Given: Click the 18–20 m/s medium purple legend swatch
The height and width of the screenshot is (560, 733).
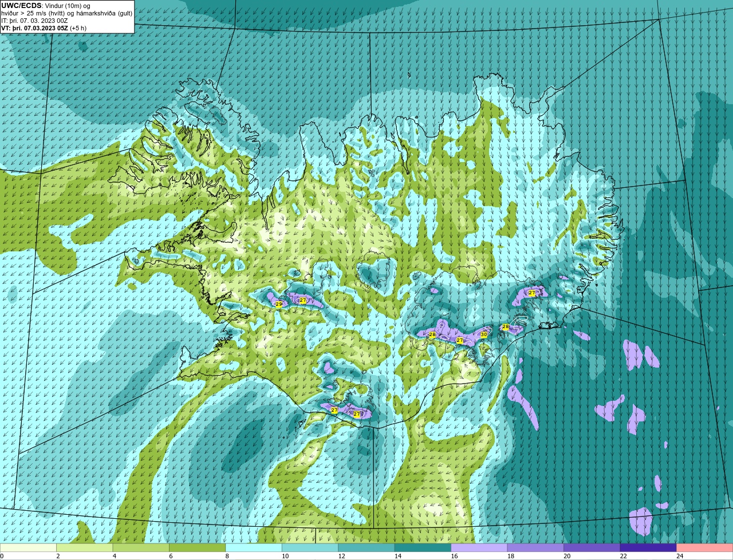Looking at the screenshot, I should pyautogui.click(x=535, y=547).
